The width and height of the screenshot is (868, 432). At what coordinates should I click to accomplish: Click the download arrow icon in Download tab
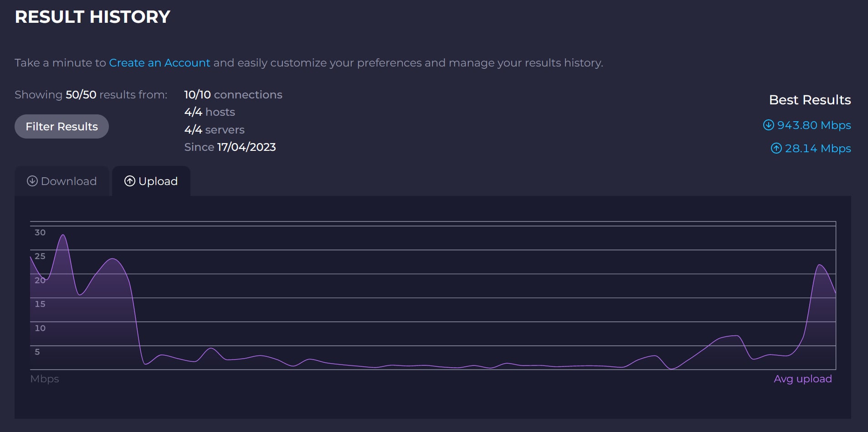click(32, 181)
